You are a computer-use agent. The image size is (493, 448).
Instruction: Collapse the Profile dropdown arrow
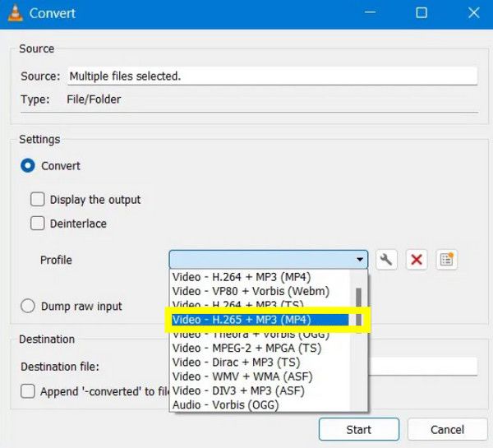360,260
